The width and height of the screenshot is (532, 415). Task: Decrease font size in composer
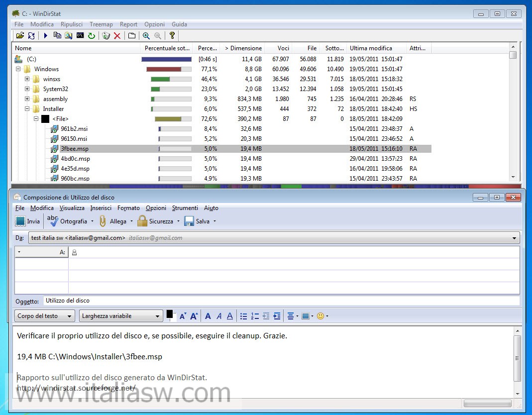coord(183,316)
